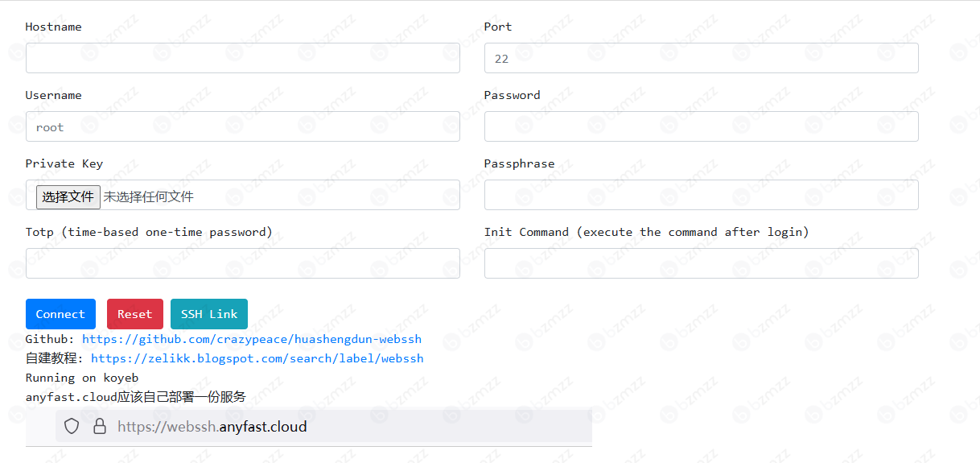Click the Private Key label

[64, 163]
